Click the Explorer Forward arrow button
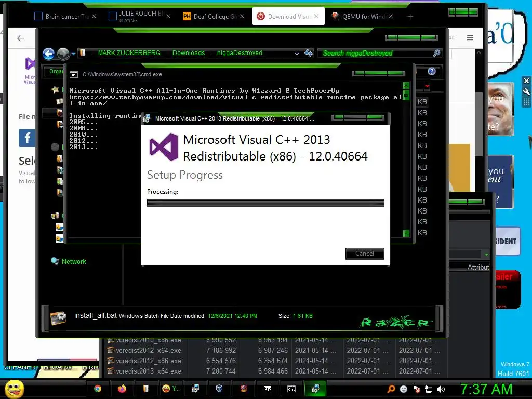 click(63, 54)
